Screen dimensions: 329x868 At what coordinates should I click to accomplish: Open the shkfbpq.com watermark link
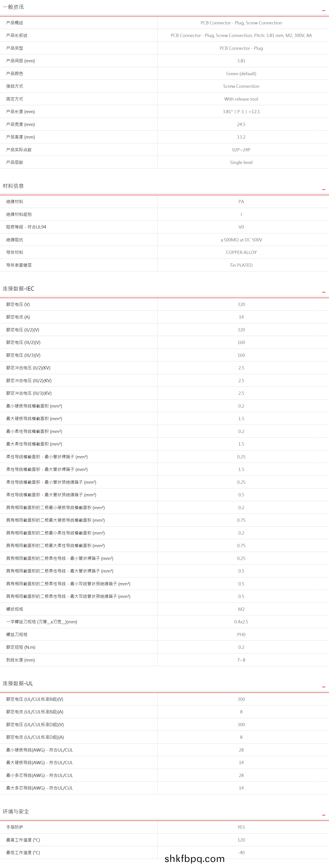tap(194, 859)
